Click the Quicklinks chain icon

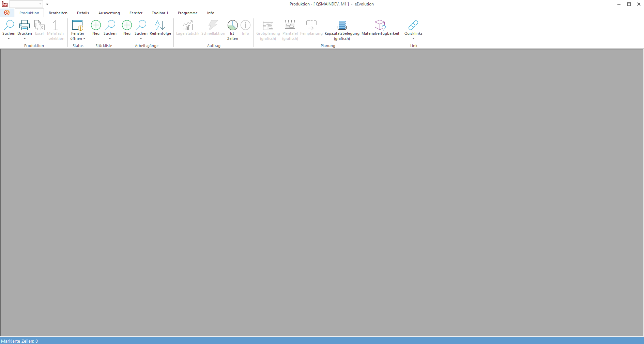point(413,25)
